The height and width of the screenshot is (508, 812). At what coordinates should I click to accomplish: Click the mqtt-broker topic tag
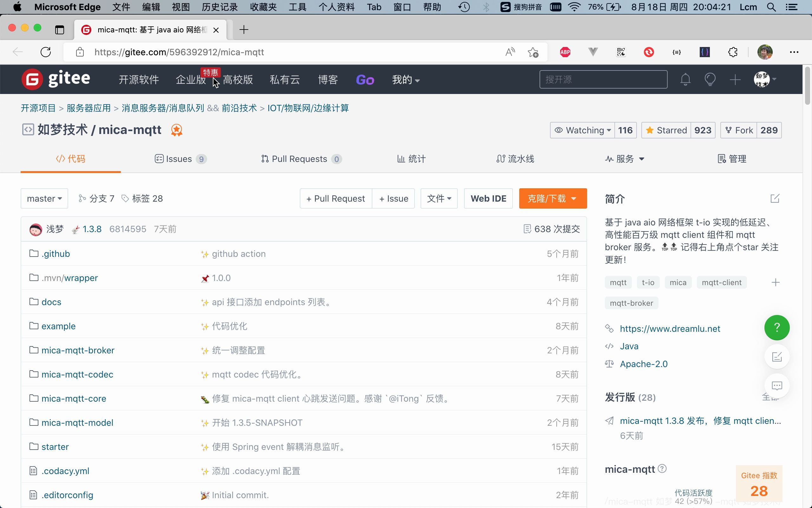(632, 303)
